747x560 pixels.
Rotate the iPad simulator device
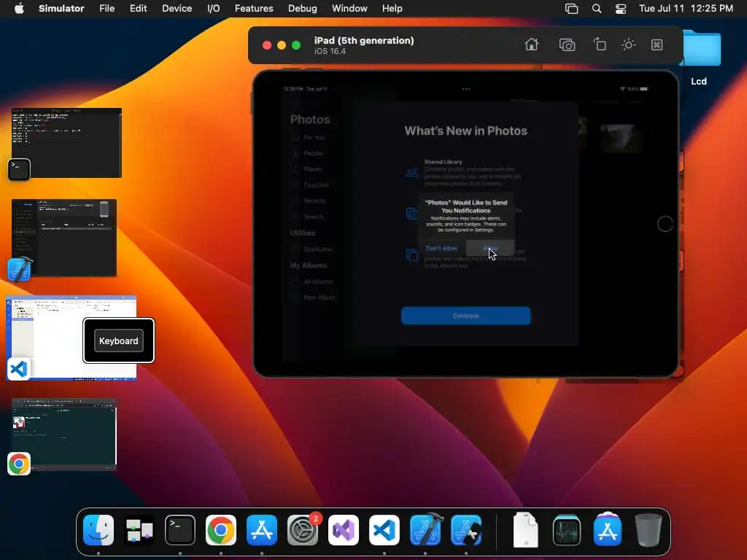click(600, 44)
